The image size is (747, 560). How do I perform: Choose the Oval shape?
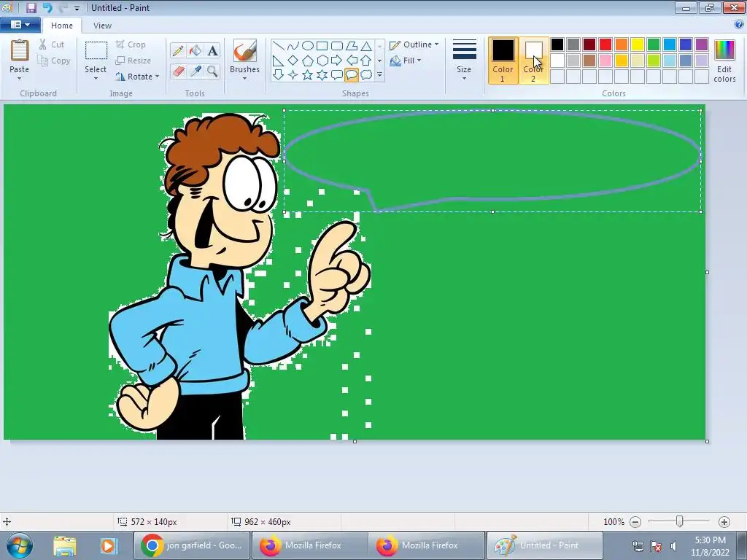(308, 46)
